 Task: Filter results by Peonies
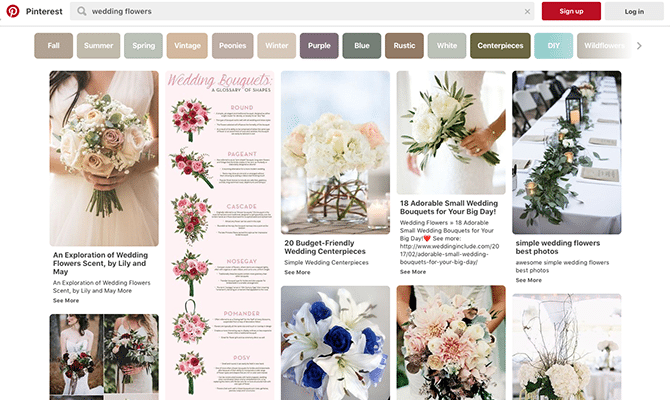[x=232, y=46]
